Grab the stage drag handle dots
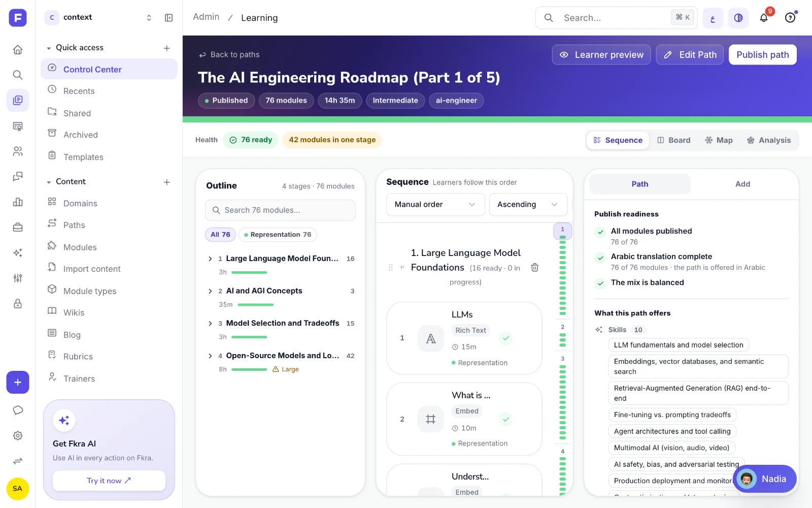 click(391, 267)
